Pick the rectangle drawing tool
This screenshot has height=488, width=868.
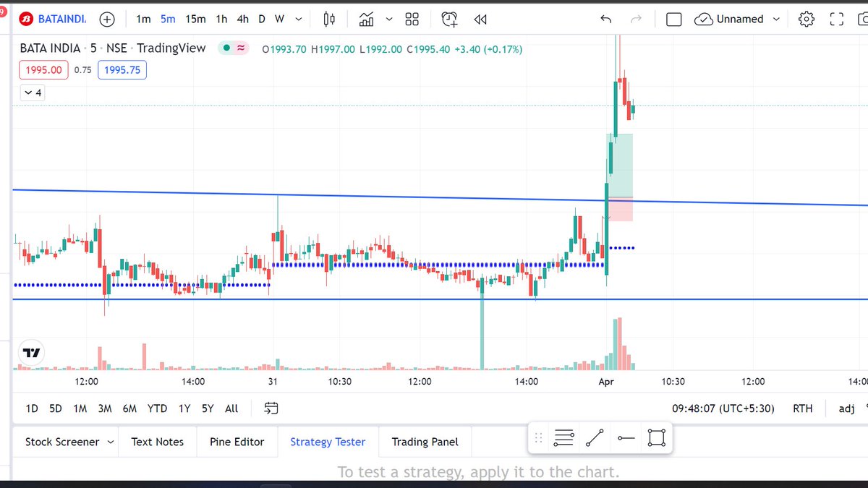pyautogui.click(x=656, y=437)
